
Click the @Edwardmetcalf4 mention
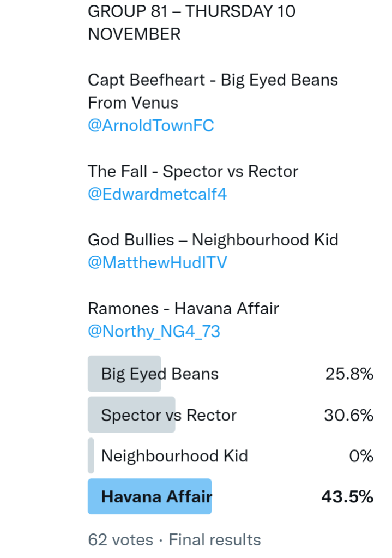pyautogui.click(x=157, y=194)
